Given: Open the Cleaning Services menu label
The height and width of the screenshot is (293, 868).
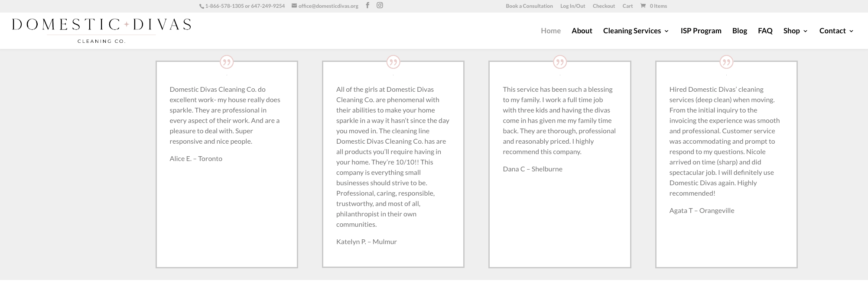Looking at the screenshot, I should click(632, 31).
